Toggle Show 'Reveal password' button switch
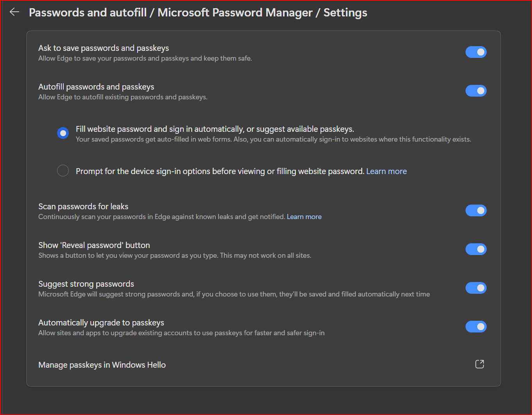The width and height of the screenshot is (532, 415). click(476, 249)
